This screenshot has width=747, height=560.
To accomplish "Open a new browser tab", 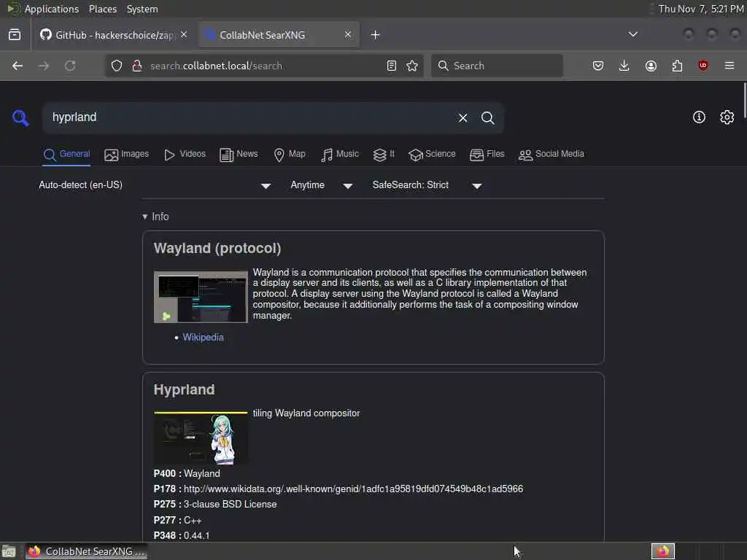I will point(376,35).
